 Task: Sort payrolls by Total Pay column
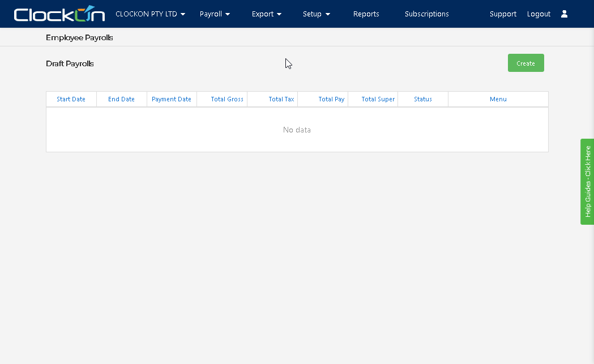331,99
